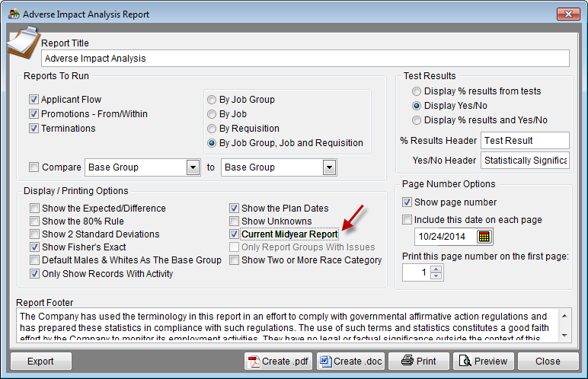Select By Job Group, Job and Requisition

(x=212, y=143)
